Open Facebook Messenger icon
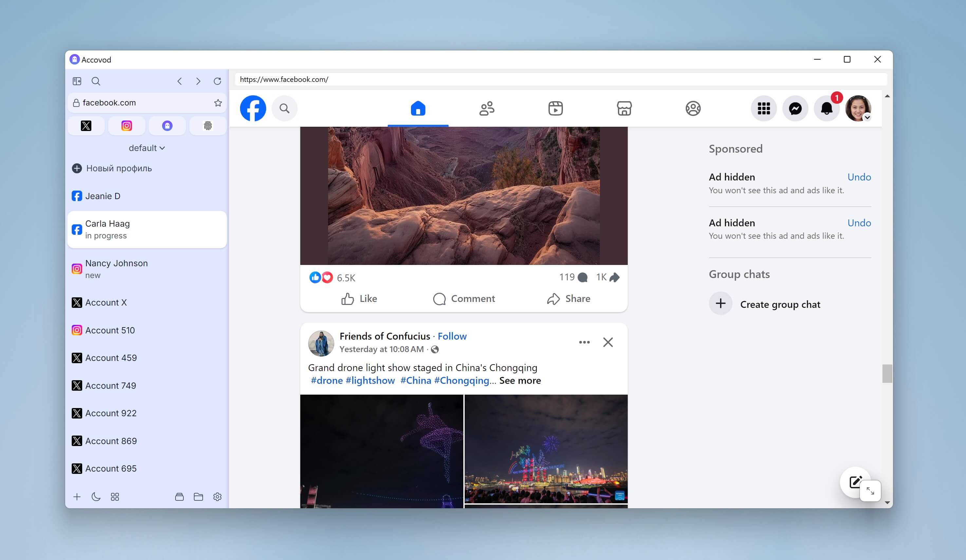 coord(795,108)
